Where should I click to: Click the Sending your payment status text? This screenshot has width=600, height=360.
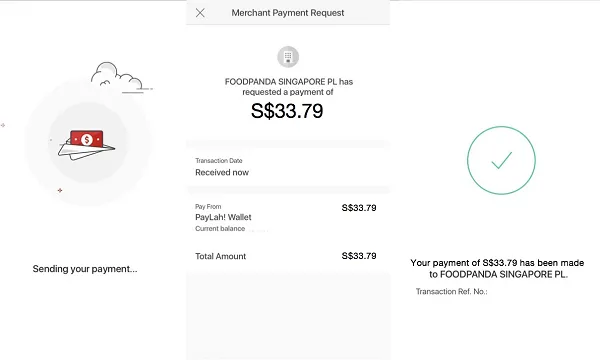[85, 269]
